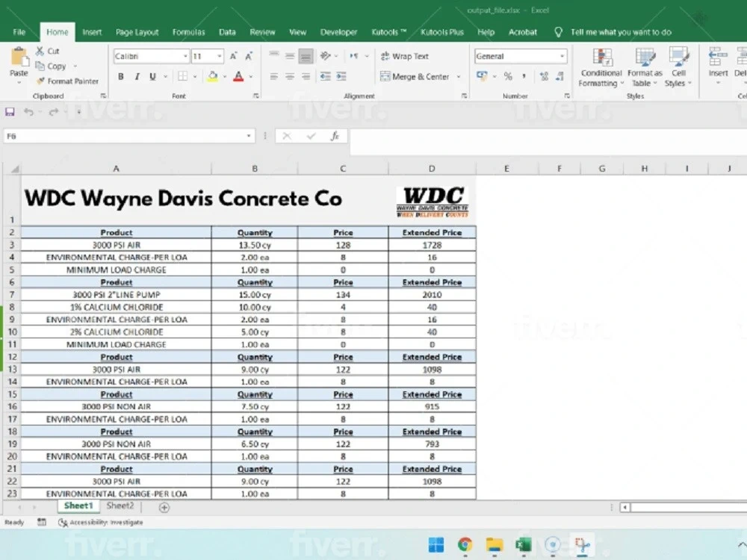Viewport: 747px width, 560px height.
Task: Click Insert Function fx icon
Action: 335,136
